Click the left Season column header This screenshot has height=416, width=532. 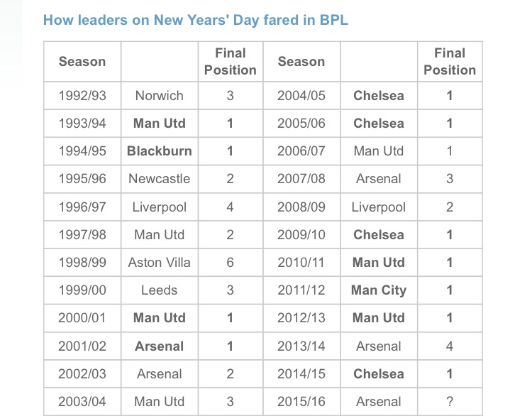tap(82, 62)
